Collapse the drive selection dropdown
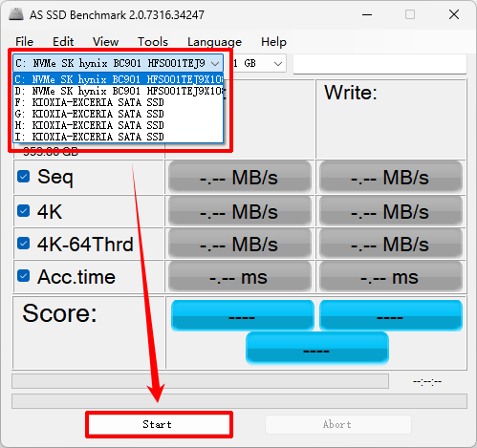The height and width of the screenshot is (448, 477). [x=215, y=63]
